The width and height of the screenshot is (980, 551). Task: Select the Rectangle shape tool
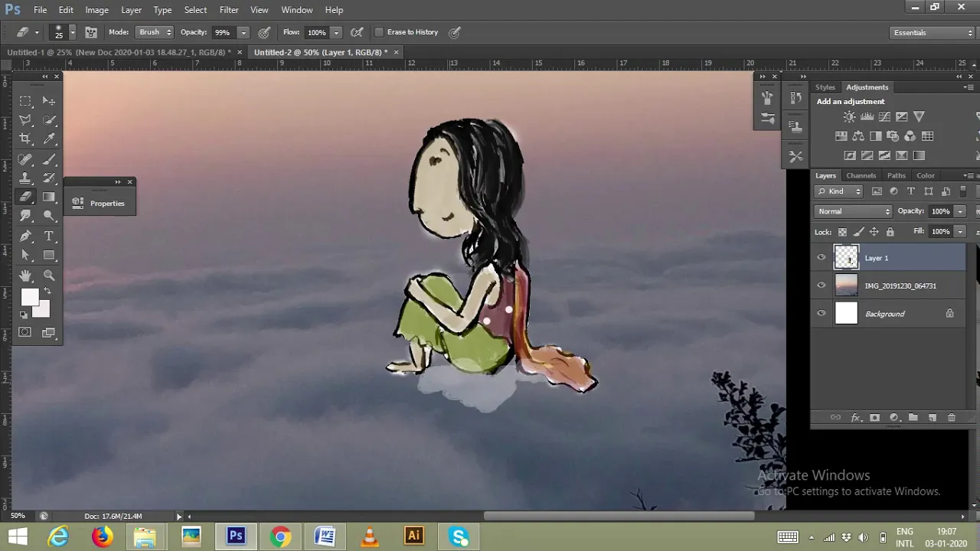(49, 255)
